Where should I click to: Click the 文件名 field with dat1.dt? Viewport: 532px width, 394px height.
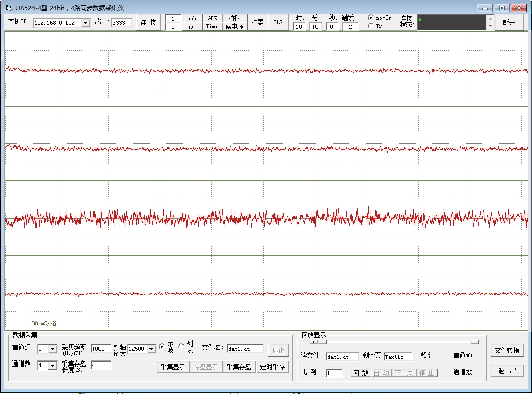click(x=245, y=349)
